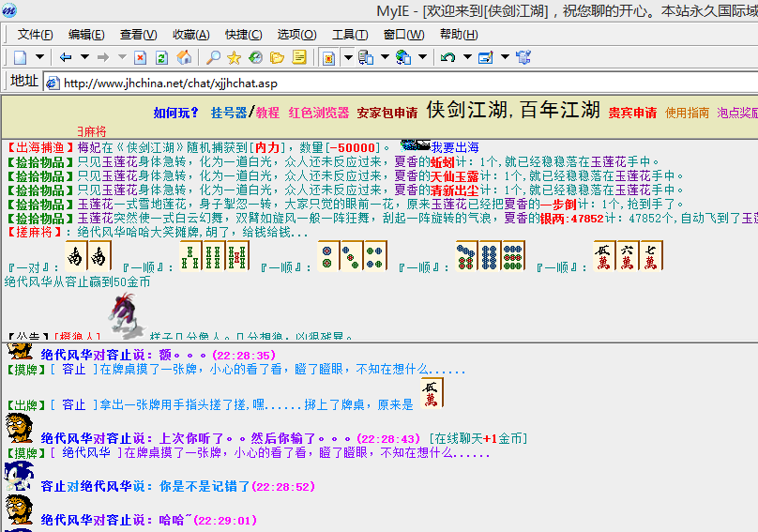The width and height of the screenshot is (758, 532).
Task: Open the New Page dropdown arrow
Action: pos(39,57)
